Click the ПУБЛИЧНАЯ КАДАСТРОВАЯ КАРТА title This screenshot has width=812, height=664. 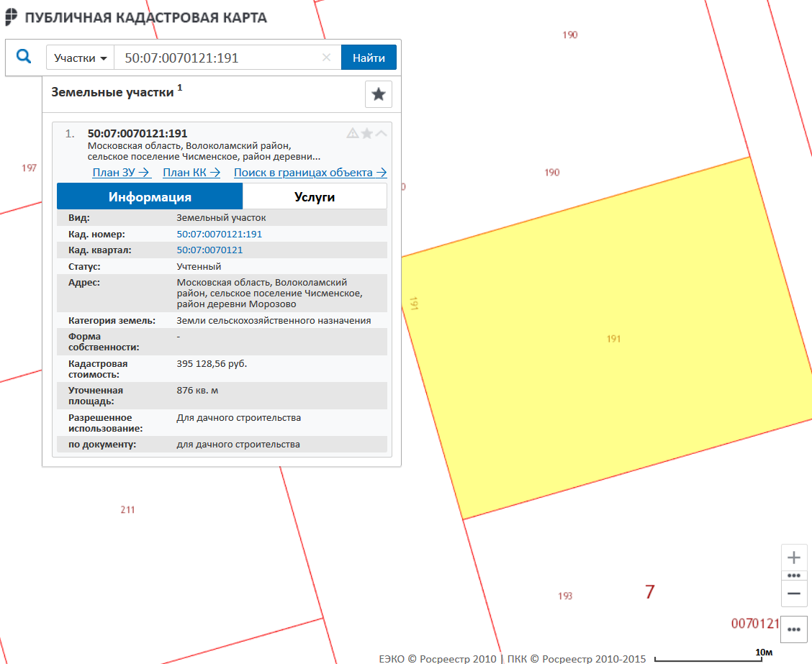(146, 17)
